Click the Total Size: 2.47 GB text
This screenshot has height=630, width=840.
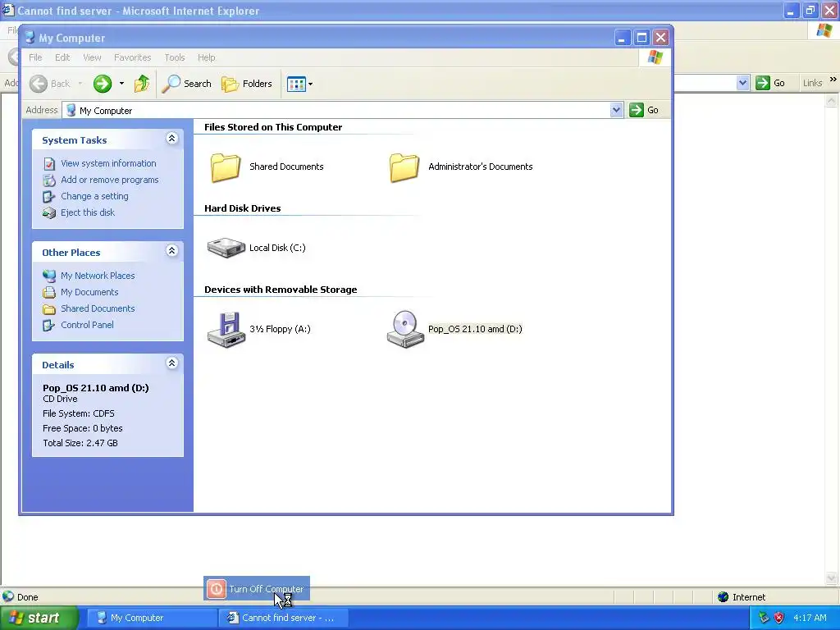[80, 443]
